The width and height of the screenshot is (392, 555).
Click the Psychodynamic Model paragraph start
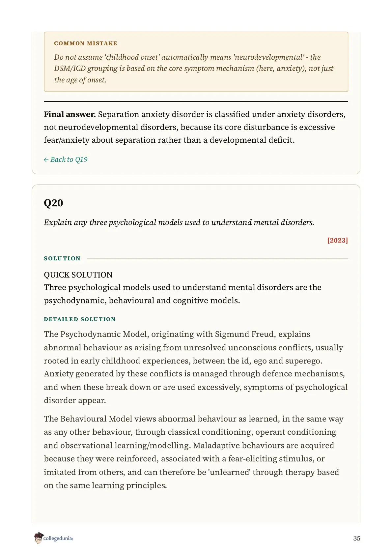coord(96,334)
